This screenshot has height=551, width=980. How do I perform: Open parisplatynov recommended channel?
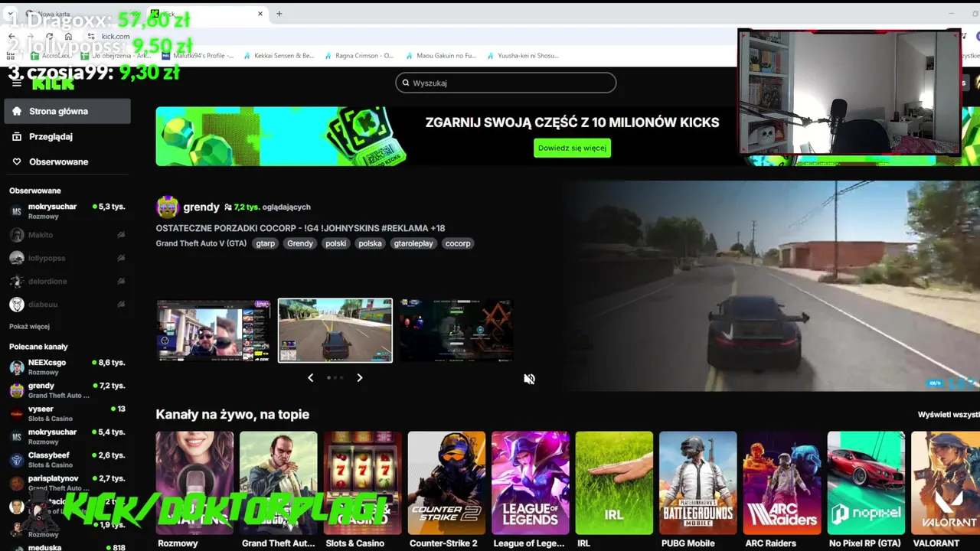67,483
